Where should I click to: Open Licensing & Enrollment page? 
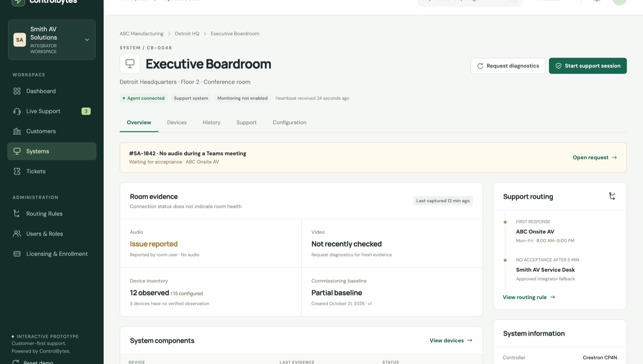pos(52,254)
